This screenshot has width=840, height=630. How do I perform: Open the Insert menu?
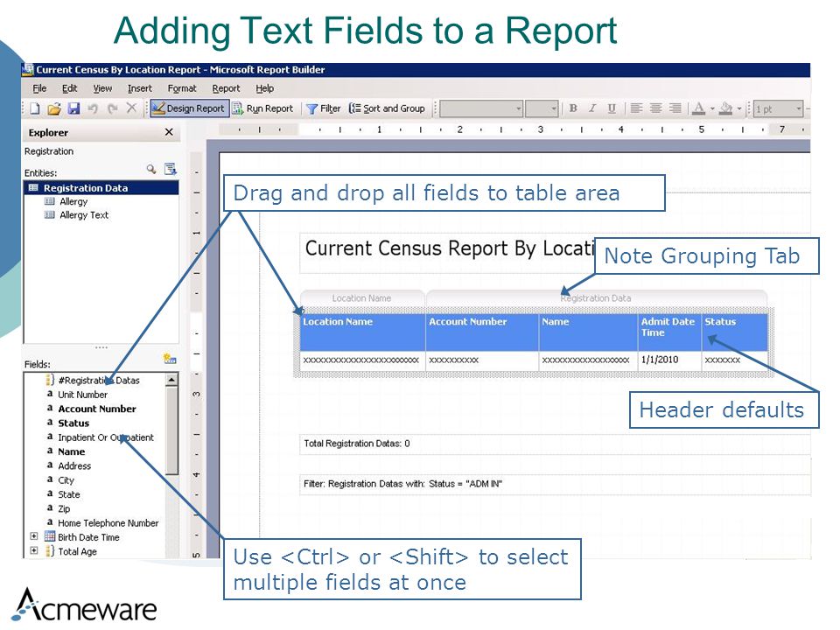(x=139, y=88)
